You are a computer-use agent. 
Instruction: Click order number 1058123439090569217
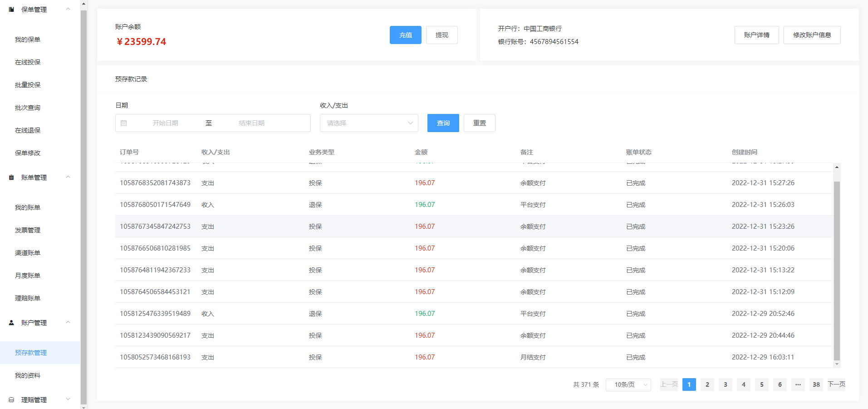pyautogui.click(x=155, y=335)
